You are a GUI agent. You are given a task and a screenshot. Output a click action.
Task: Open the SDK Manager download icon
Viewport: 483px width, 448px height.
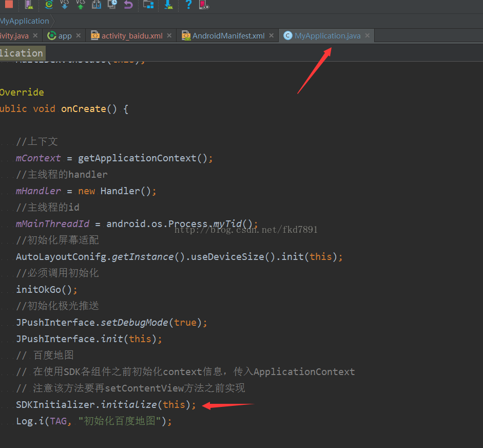(168, 5)
